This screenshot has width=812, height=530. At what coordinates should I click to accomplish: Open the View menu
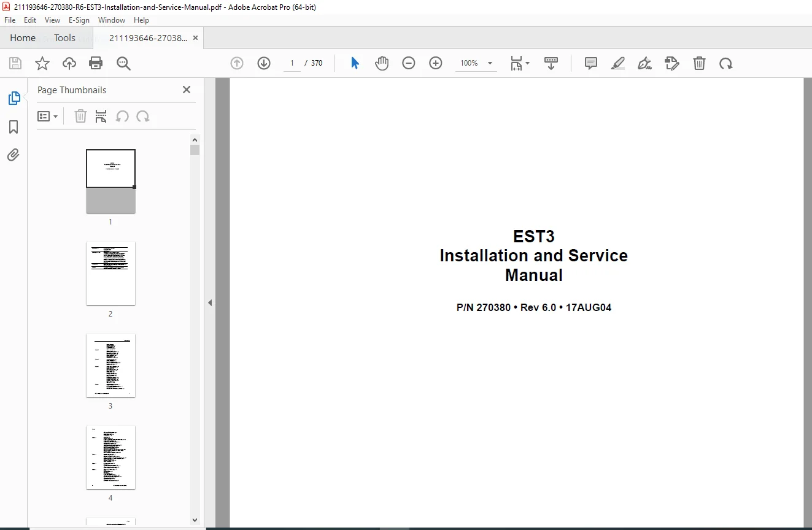[x=53, y=20]
